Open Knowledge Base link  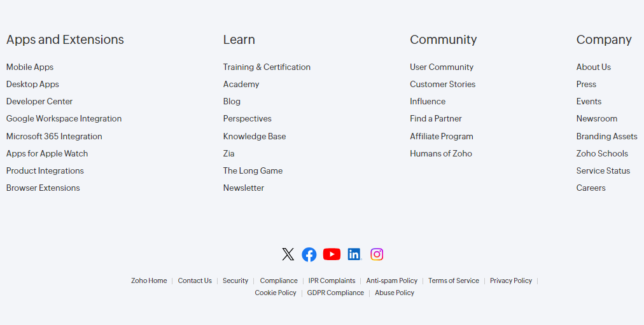(x=255, y=136)
